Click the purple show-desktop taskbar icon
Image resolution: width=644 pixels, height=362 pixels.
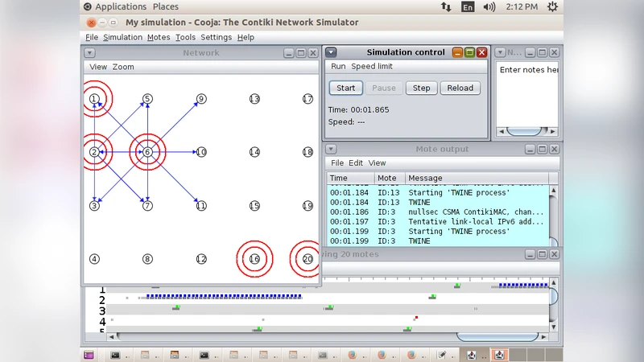(89, 355)
